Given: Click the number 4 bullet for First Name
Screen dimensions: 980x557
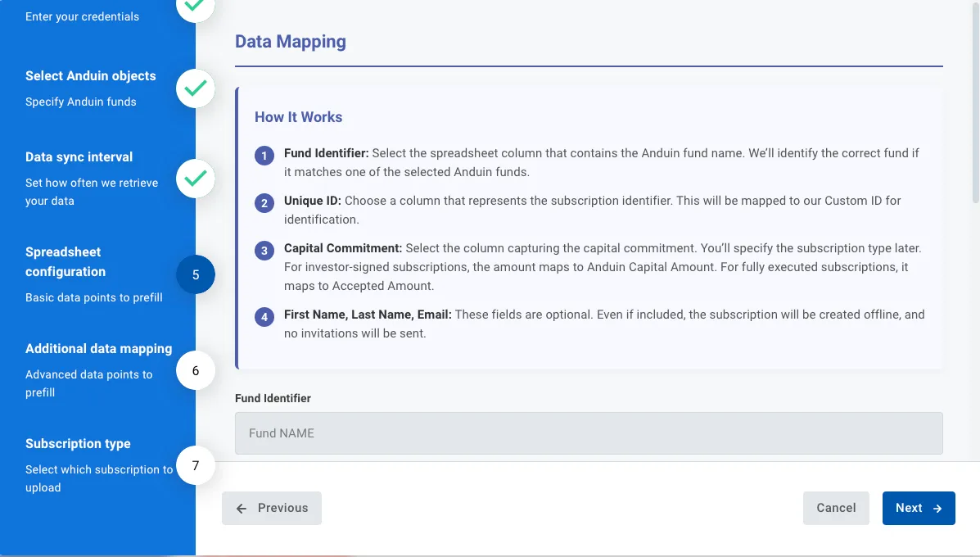Looking at the screenshot, I should [264, 317].
